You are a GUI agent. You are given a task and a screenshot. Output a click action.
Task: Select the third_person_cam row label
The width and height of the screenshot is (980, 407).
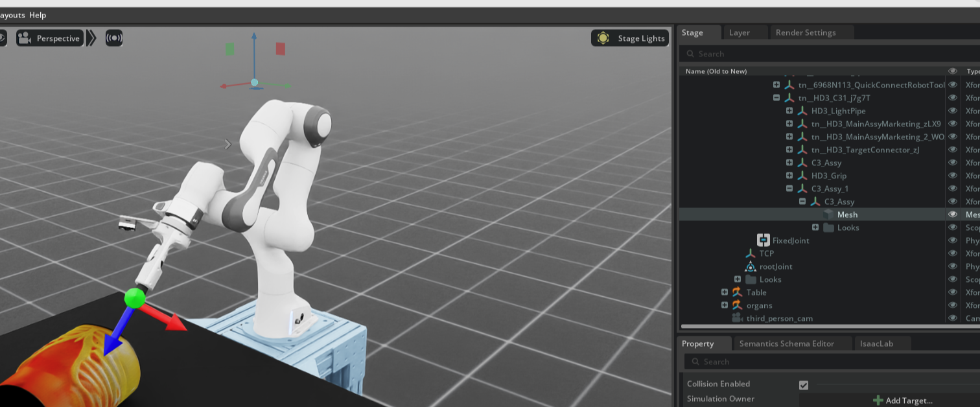[780, 318]
